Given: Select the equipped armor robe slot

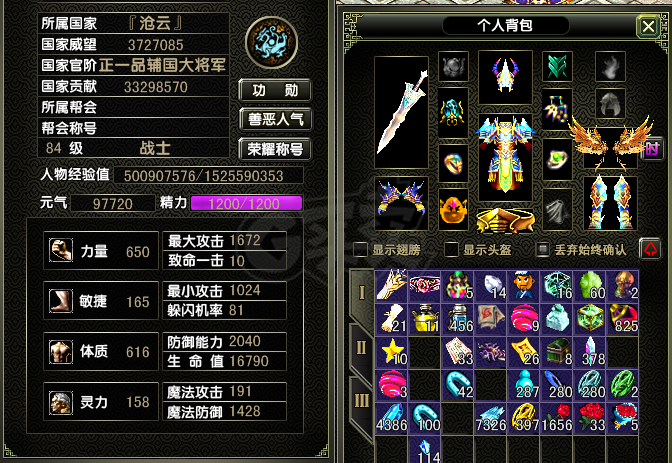Looking at the screenshot, I should (x=505, y=157).
